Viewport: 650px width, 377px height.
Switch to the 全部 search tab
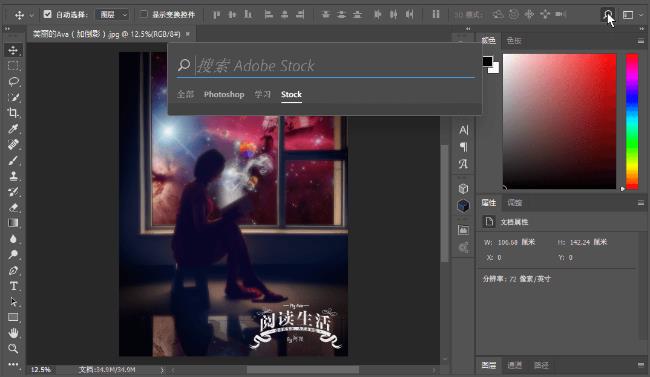pyautogui.click(x=185, y=94)
